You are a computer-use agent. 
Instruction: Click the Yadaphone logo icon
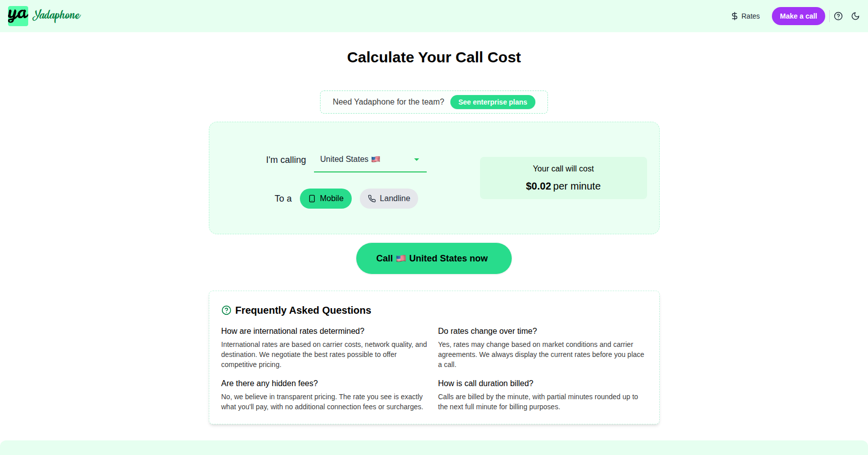click(x=18, y=16)
